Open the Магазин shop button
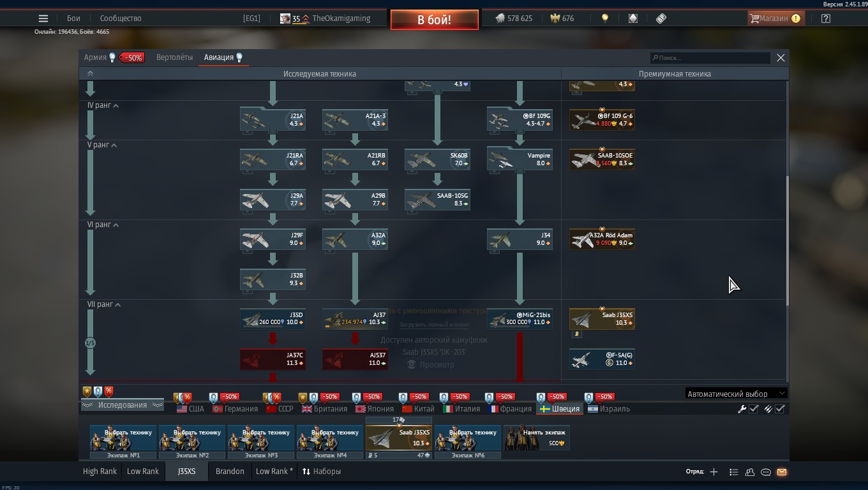This screenshot has height=490, width=868. (775, 19)
